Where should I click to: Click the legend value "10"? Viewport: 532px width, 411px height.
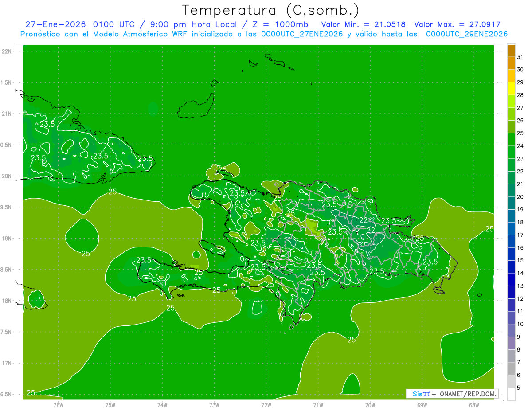pos(520,324)
